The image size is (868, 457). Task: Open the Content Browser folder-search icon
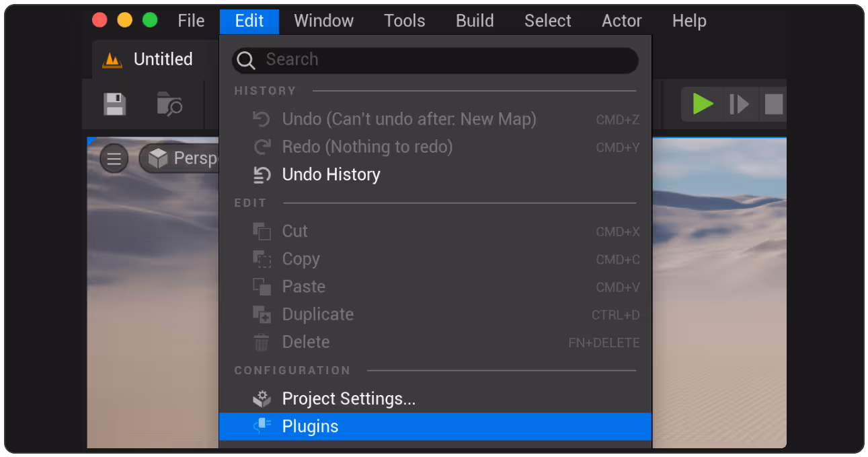[x=169, y=104]
